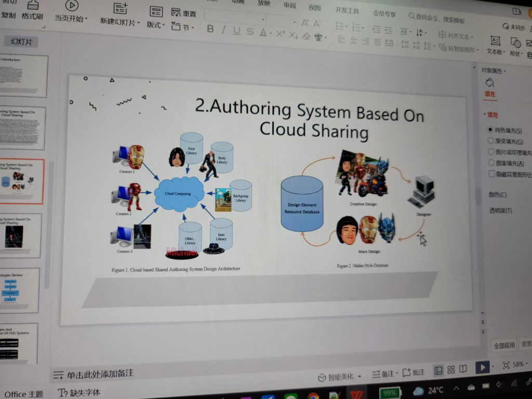Click the Smart Beautify (智能美化) button

[340, 377]
